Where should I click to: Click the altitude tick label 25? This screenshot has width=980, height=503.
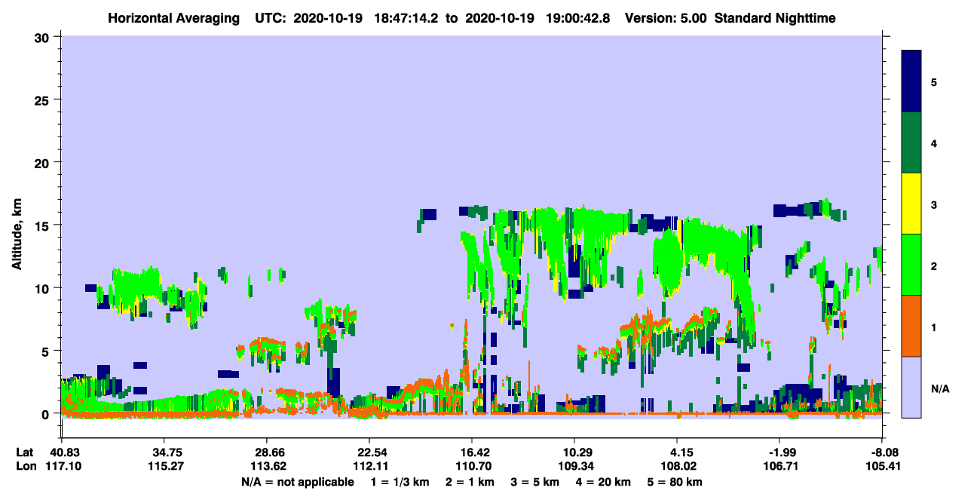click(x=44, y=100)
